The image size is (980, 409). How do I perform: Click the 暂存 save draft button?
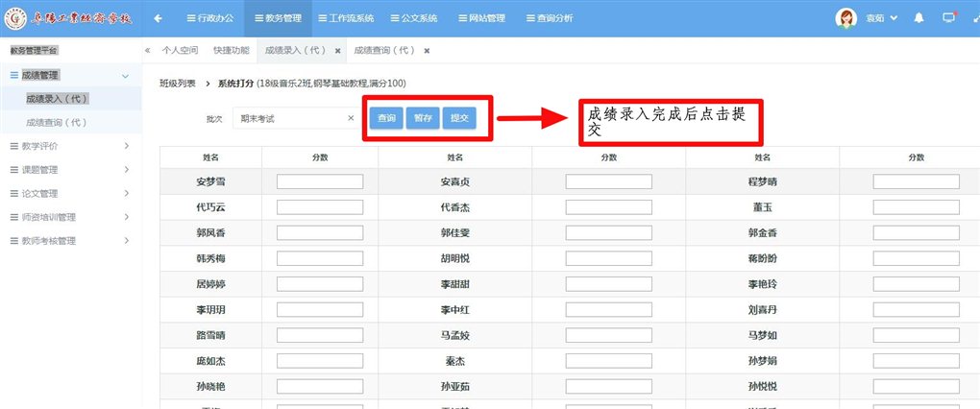point(423,118)
